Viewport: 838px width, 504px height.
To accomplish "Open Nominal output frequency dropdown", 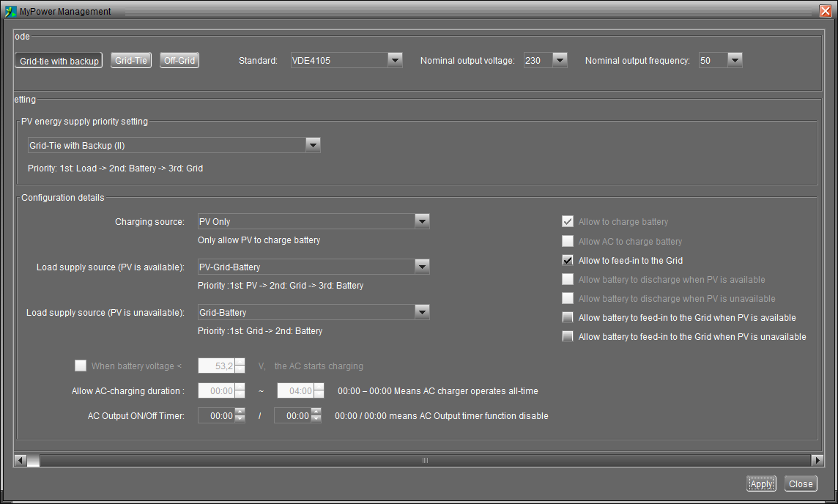I will 720,60.
